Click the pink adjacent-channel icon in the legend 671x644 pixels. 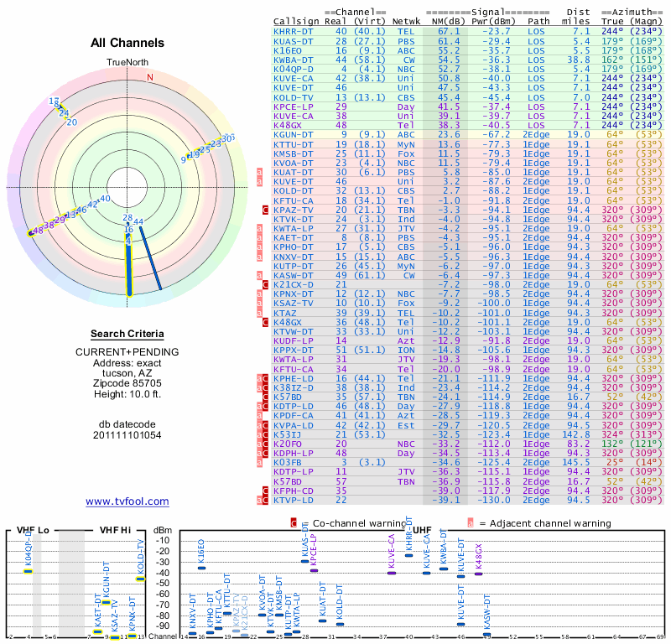[471, 523]
